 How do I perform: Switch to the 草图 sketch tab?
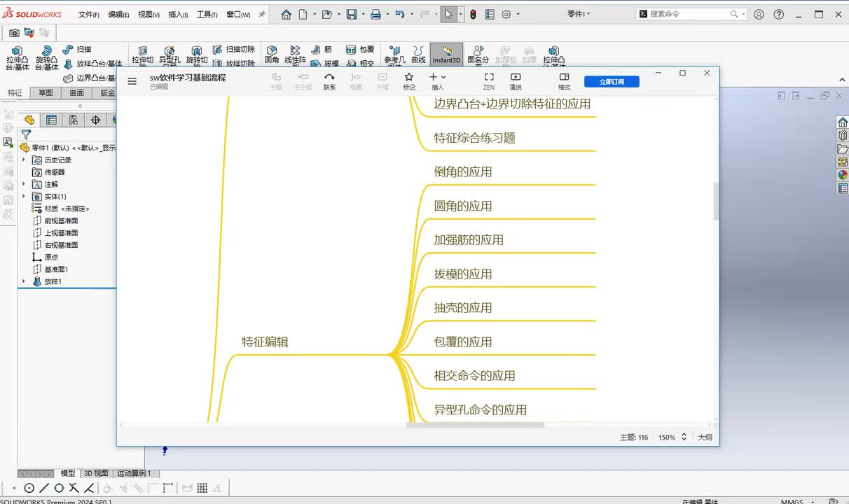pos(46,92)
